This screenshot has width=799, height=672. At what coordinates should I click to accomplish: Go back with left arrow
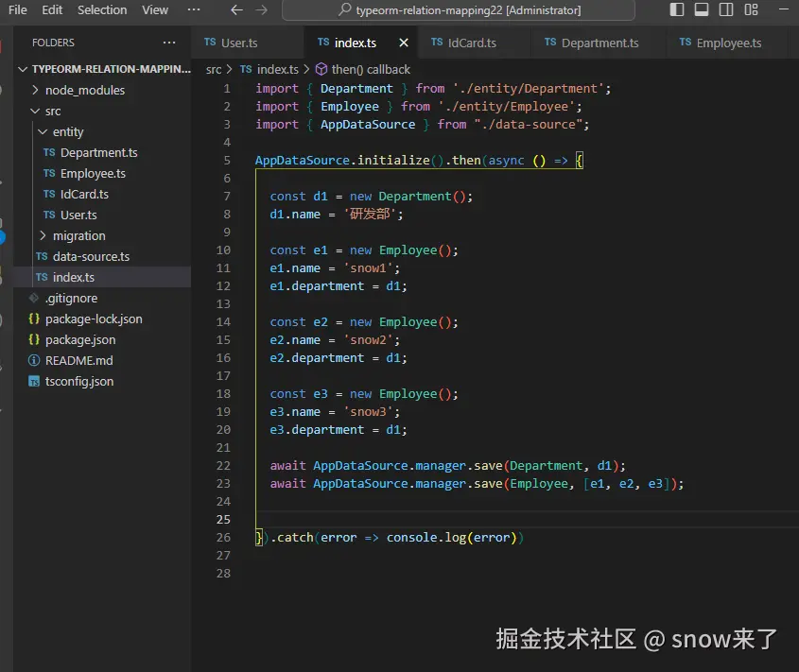click(x=236, y=10)
